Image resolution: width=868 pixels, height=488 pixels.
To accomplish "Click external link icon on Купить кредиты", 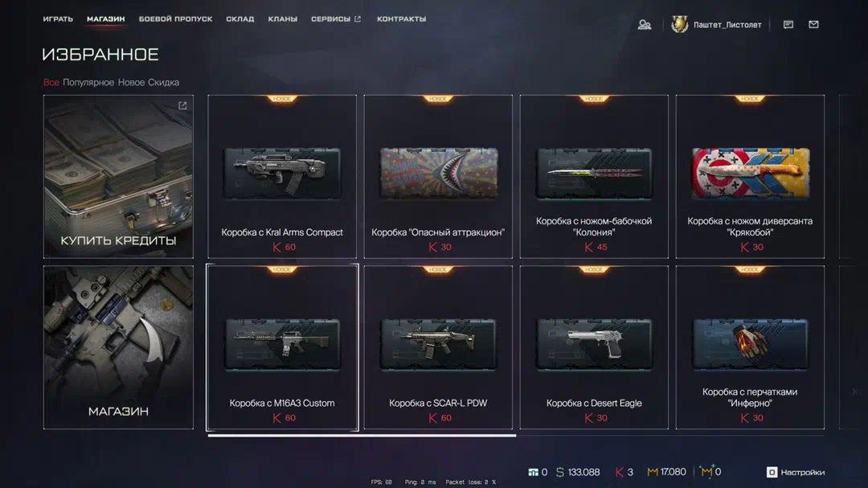I will coord(182,105).
